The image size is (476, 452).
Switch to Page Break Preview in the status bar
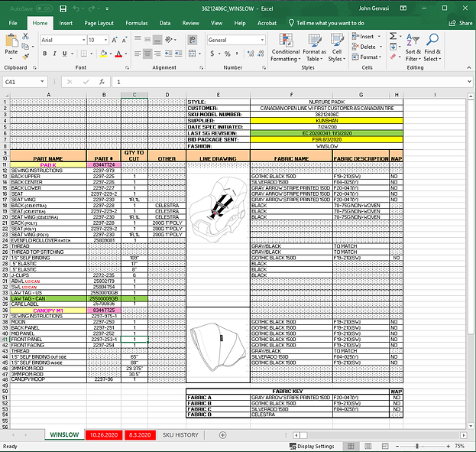[x=385, y=446]
